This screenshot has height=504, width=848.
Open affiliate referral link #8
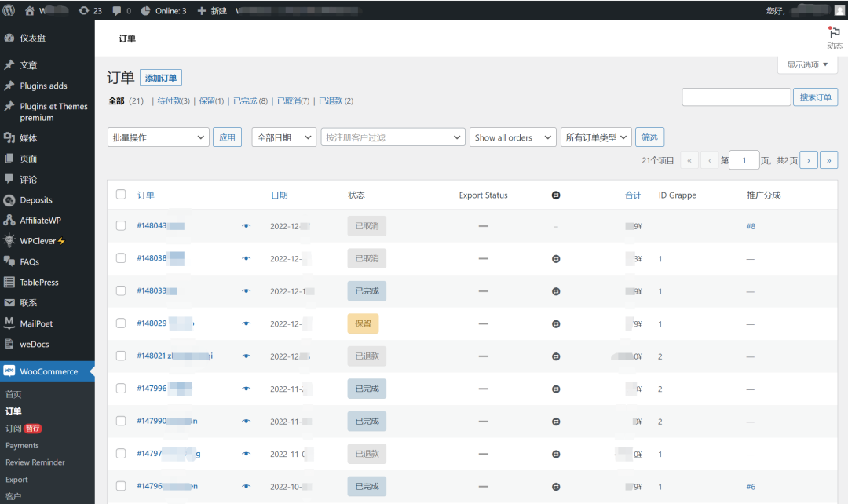pyautogui.click(x=750, y=226)
